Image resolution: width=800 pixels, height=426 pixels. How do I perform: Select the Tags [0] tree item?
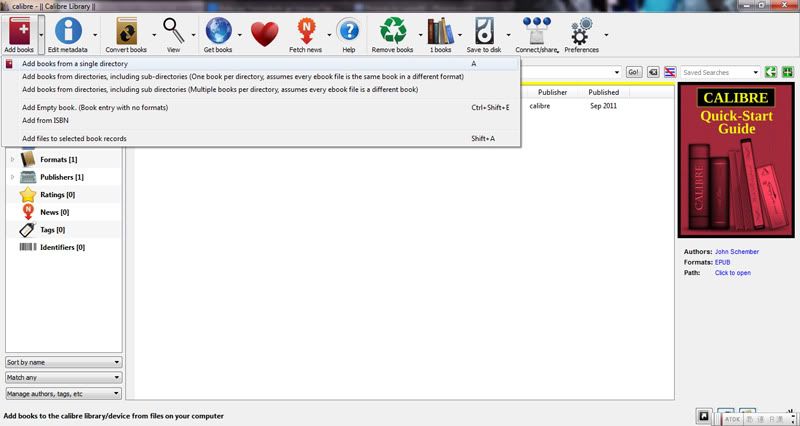[x=53, y=230]
